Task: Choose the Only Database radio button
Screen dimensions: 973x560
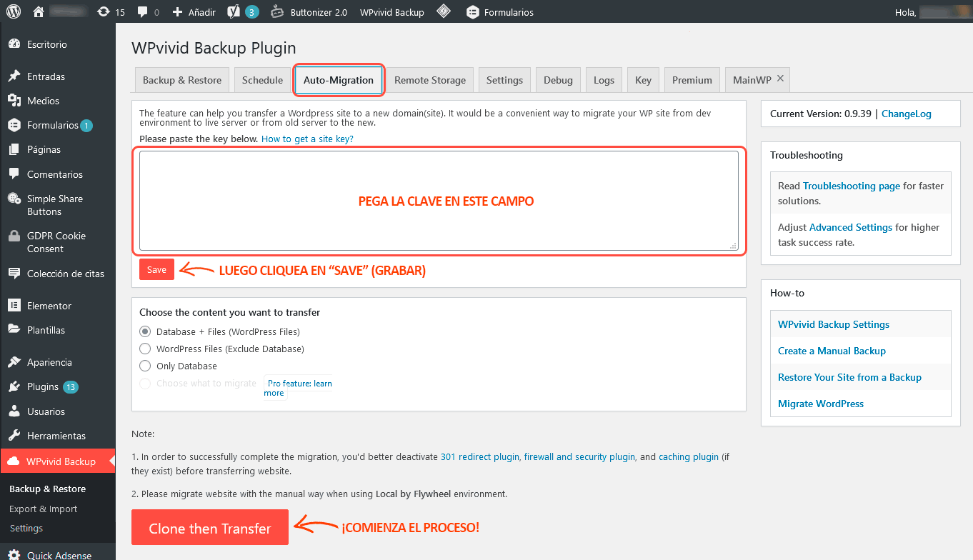Action: (x=145, y=366)
